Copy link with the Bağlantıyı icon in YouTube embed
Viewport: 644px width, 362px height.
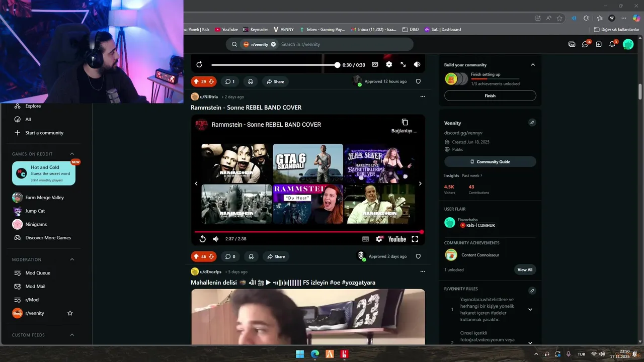[405, 125]
